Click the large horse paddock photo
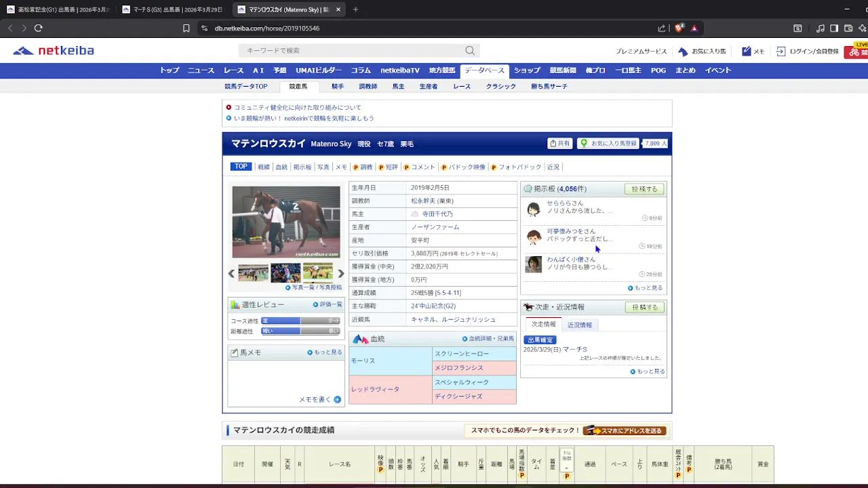Viewport: 868px width, 488px height. pos(286,222)
